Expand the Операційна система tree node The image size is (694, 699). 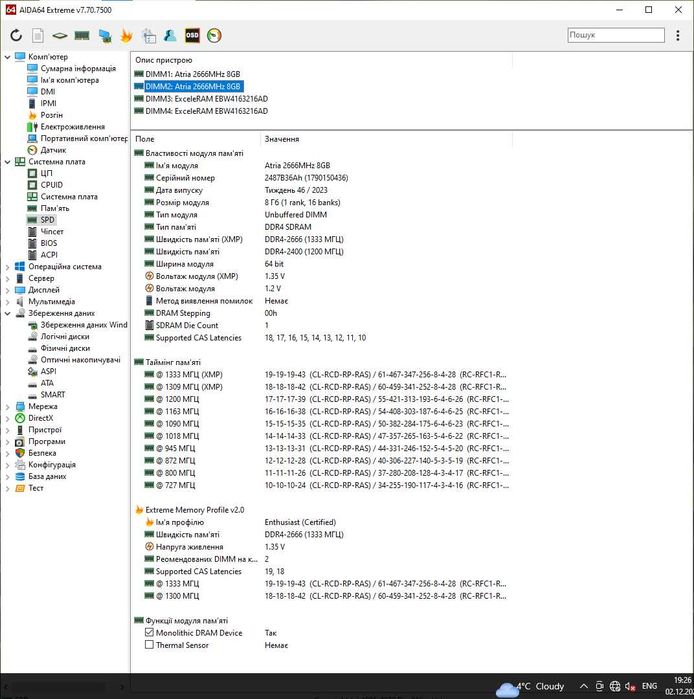click(x=7, y=267)
